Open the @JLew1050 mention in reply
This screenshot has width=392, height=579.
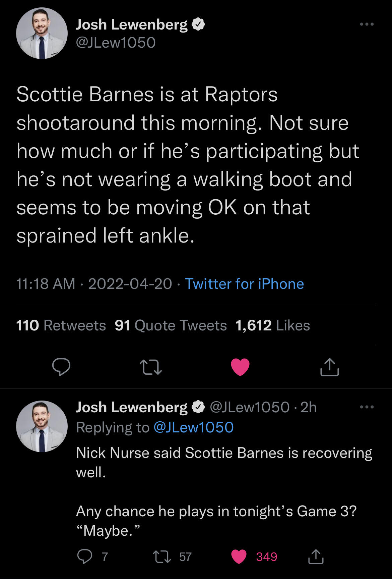[x=193, y=427]
